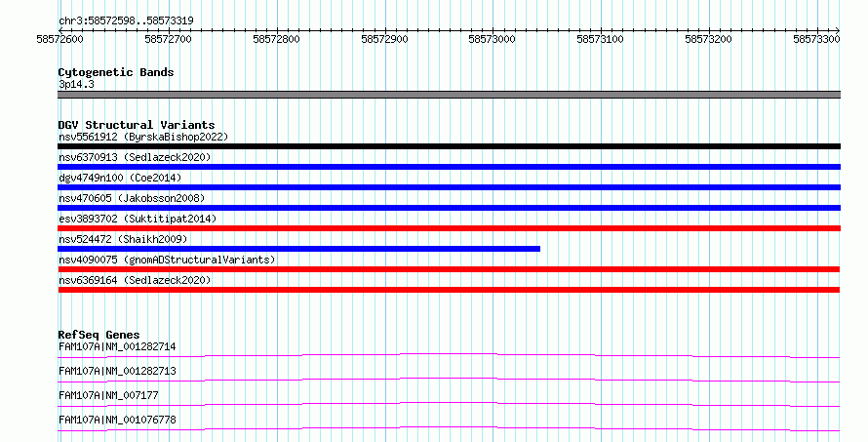Select the blue dgv4749n100 variant bar
The height and width of the screenshot is (442, 868).
(x=449, y=187)
